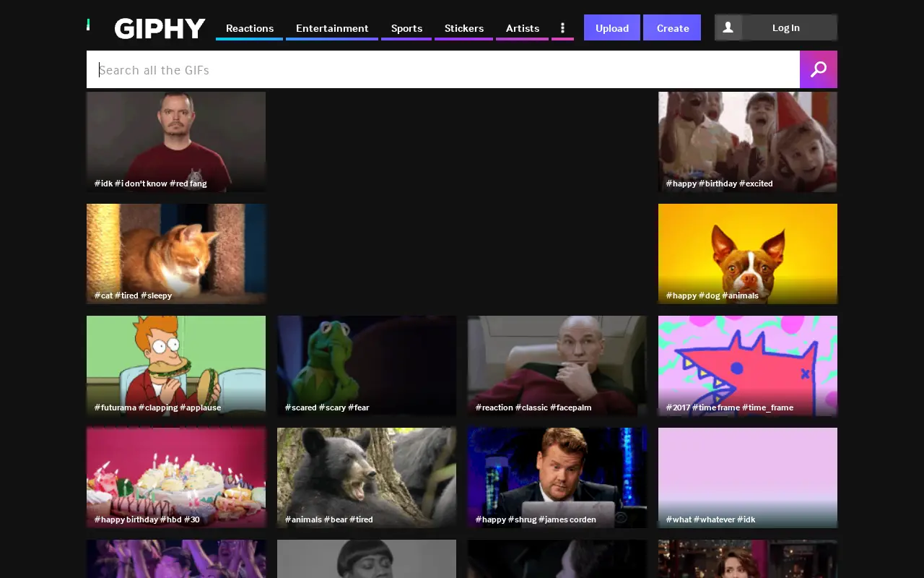Focus the Search all the GIFs field

(x=443, y=69)
